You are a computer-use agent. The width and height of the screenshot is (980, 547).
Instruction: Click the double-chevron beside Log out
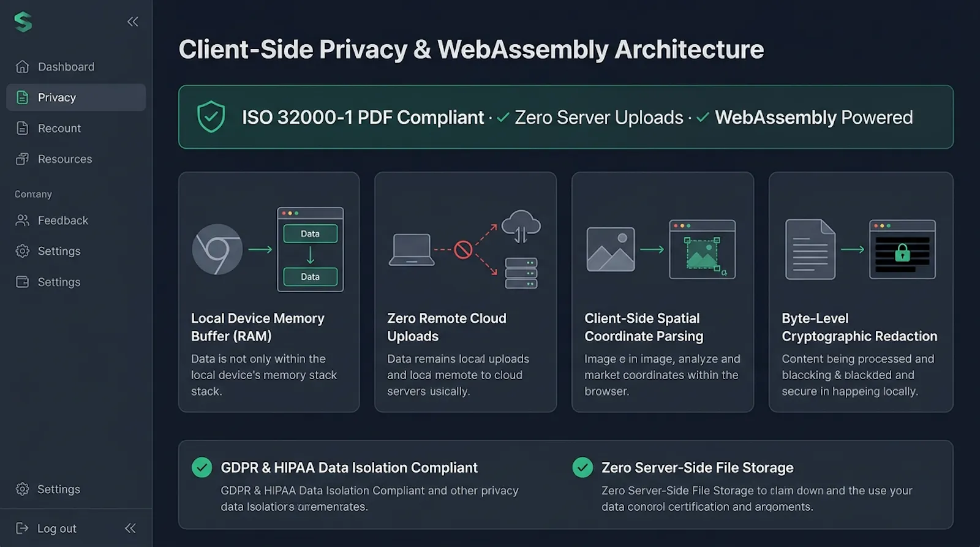tap(130, 528)
